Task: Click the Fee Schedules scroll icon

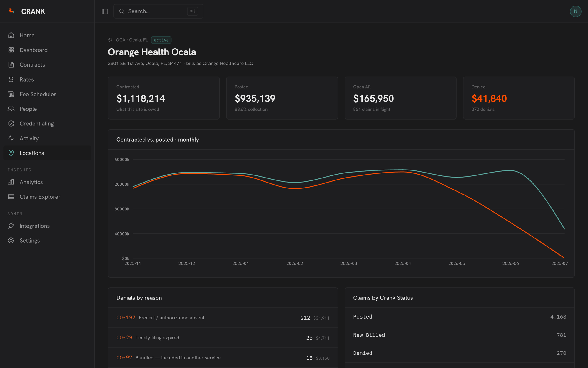Action: coord(11,94)
